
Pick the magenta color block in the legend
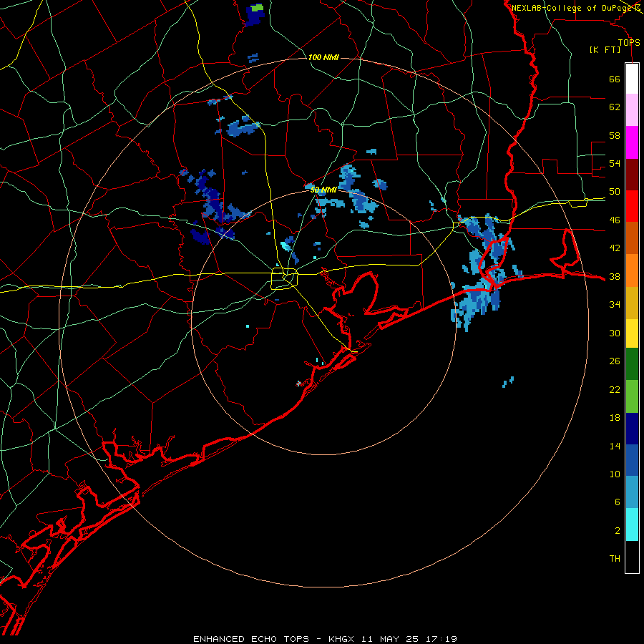coord(632,142)
